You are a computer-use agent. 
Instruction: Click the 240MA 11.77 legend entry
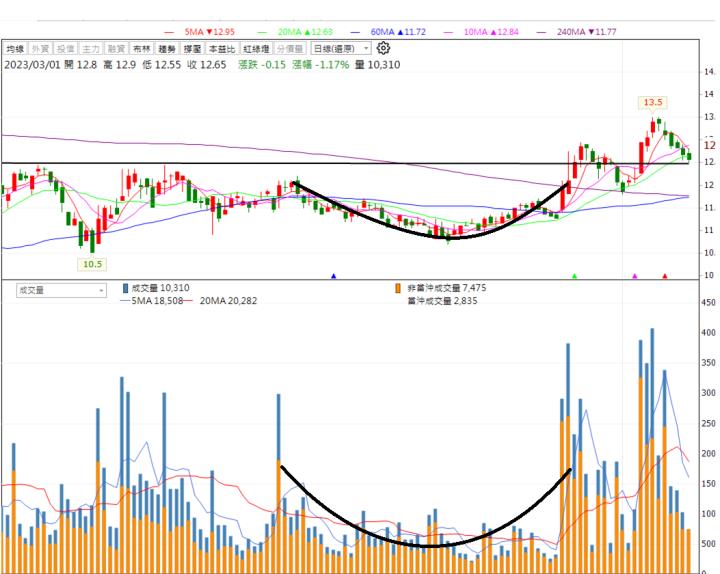pos(577,32)
